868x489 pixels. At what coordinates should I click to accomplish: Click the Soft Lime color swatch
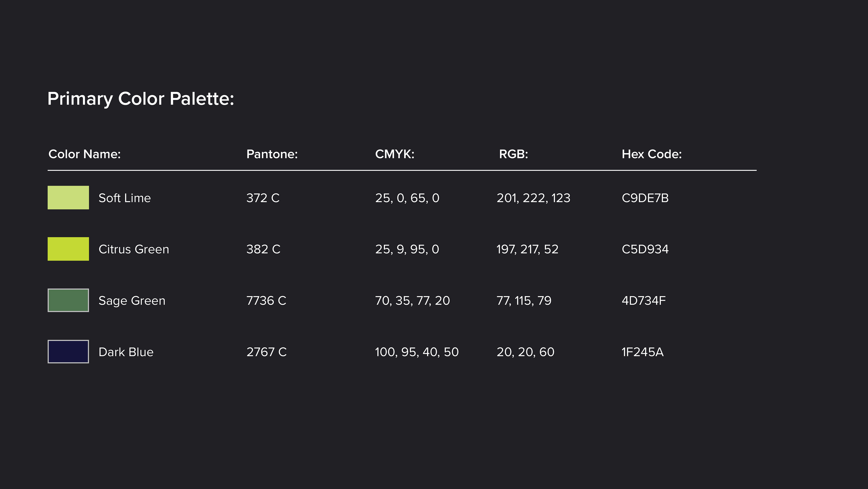click(68, 198)
